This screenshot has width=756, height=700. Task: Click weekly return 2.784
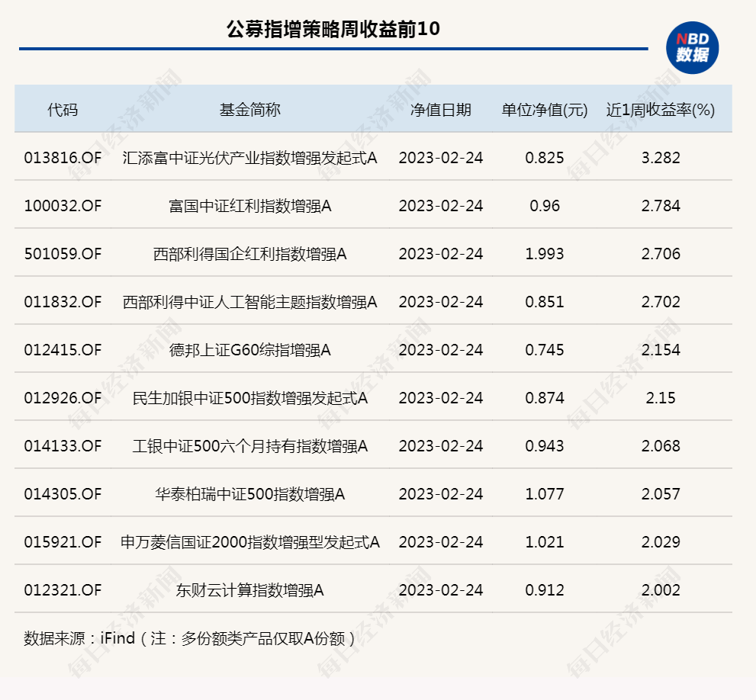[x=661, y=206]
